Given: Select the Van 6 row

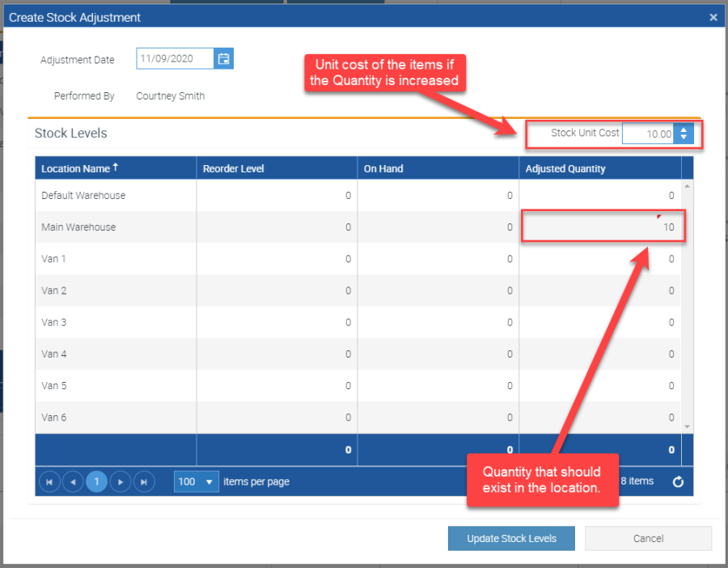Looking at the screenshot, I should click(358, 417).
